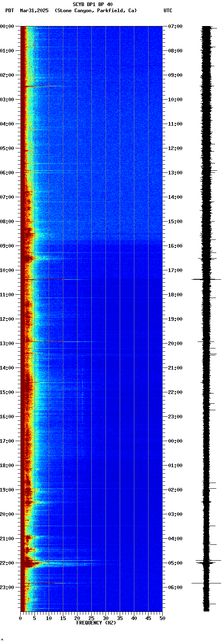
Task: Click the PDT '03:00' time label
Action: coord(7,100)
